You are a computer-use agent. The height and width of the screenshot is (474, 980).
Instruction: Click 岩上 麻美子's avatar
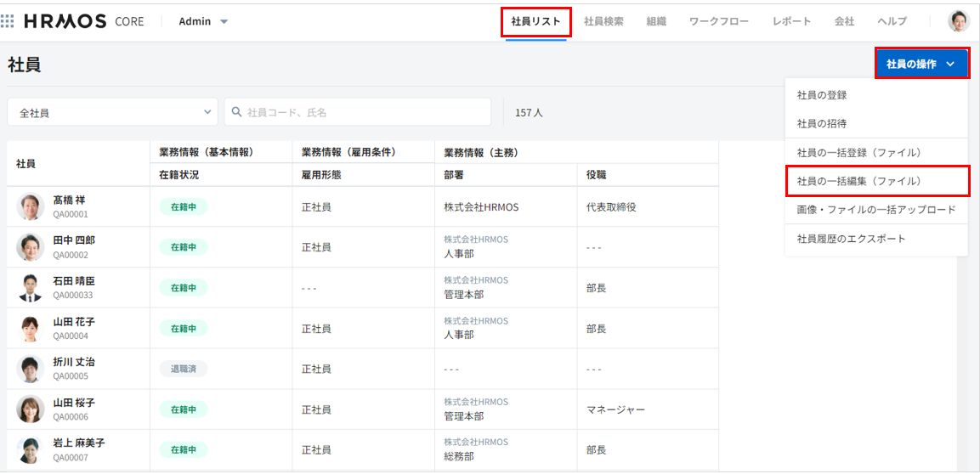[31, 450]
